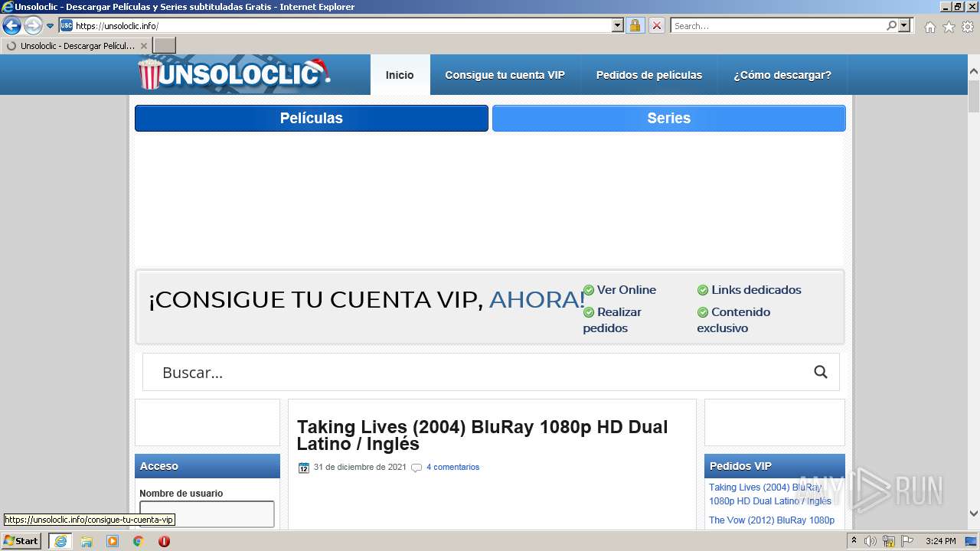Open Consigue tu cuenta VIP menu item

point(505,75)
